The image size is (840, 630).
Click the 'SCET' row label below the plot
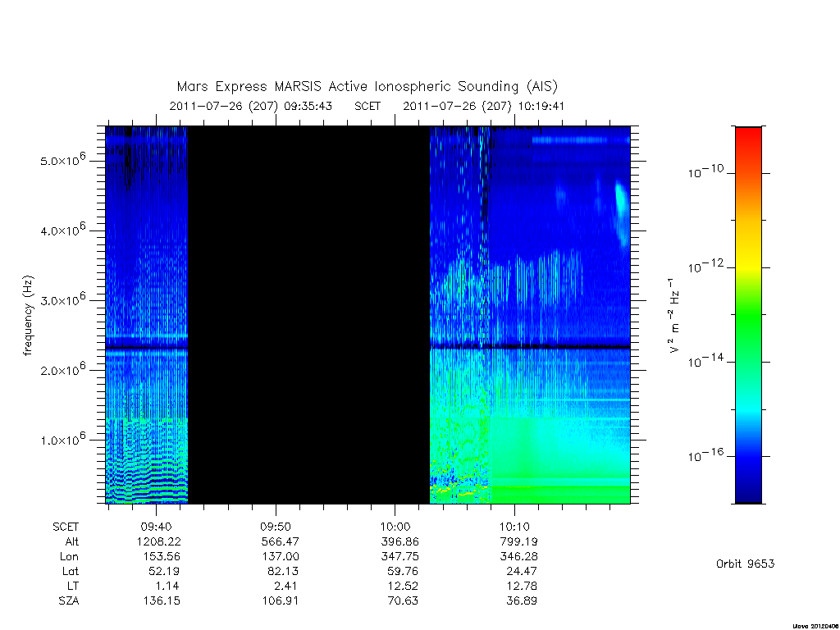pos(66,527)
